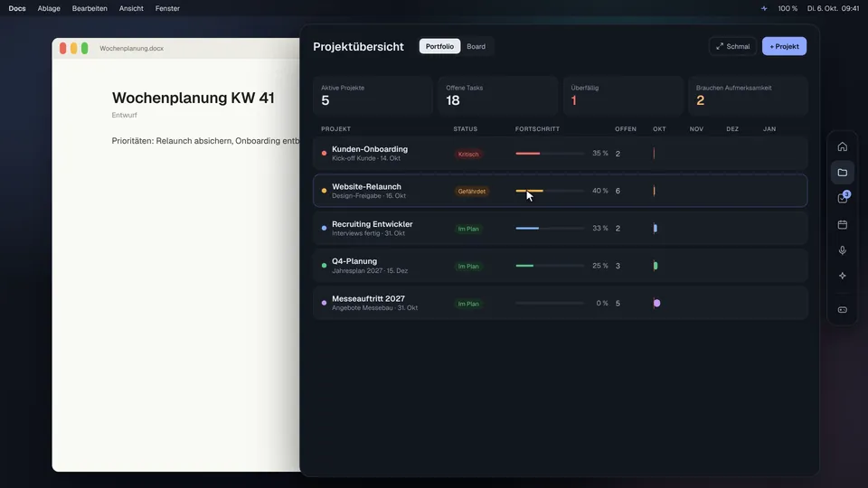This screenshot has width=868, height=488.
Task: Click the date and time in menu bar
Action: pos(833,8)
